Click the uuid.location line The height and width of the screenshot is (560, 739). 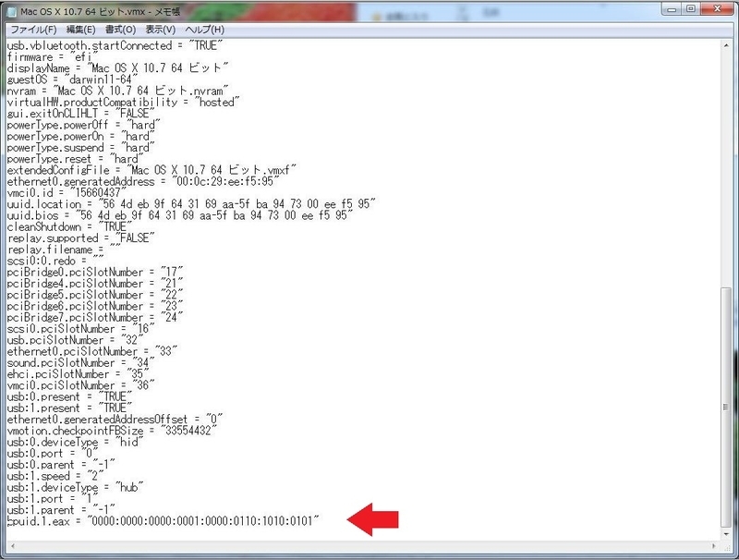click(x=192, y=204)
